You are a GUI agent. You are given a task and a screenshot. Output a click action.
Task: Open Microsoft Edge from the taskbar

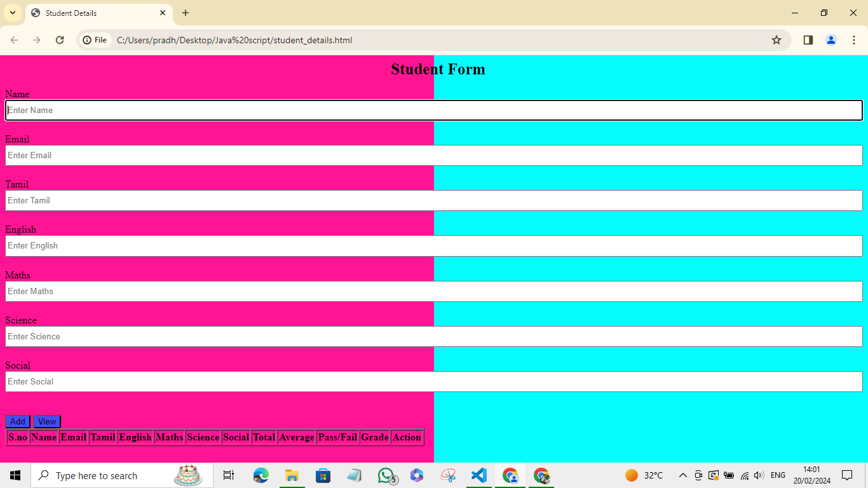261,475
